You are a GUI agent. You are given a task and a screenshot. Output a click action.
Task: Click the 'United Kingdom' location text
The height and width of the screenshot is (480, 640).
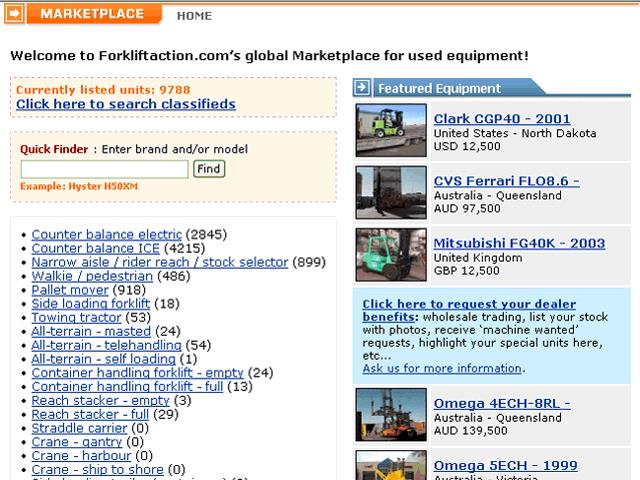(x=478, y=258)
